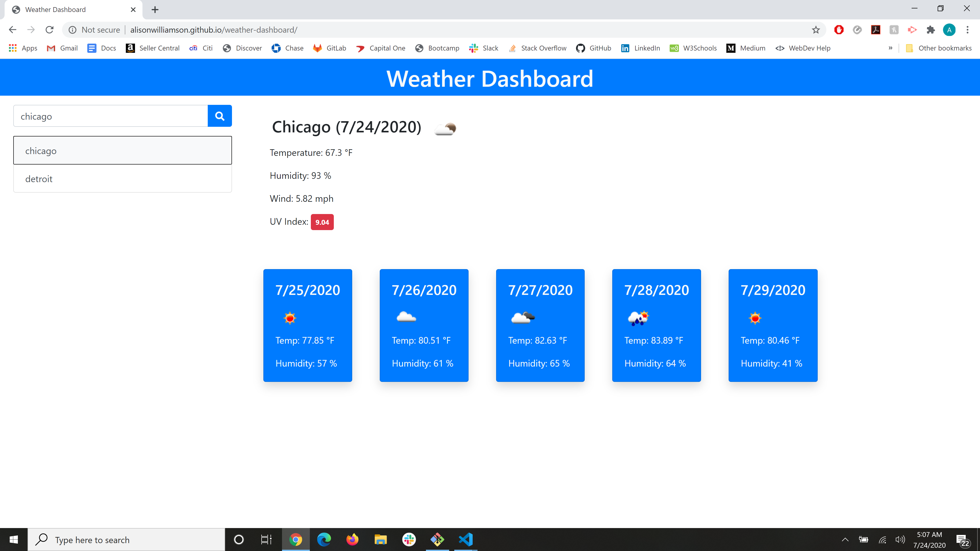This screenshot has width=980, height=551.
Task: Go back with the browser back arrow
Action: pos(13,30)
